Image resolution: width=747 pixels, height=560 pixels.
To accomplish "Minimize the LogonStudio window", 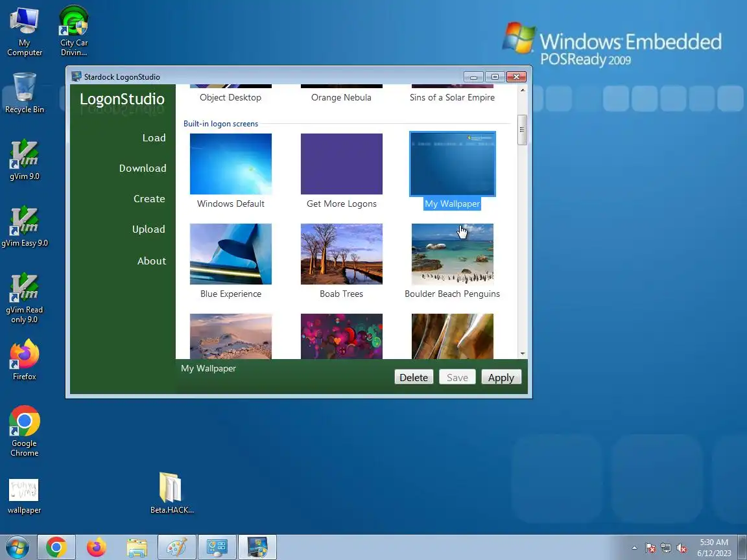I will 473,76.
